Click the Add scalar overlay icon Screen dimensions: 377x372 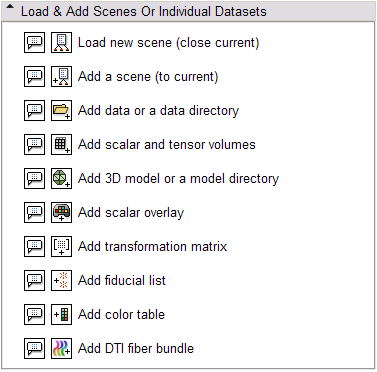[x=61, y=212]
